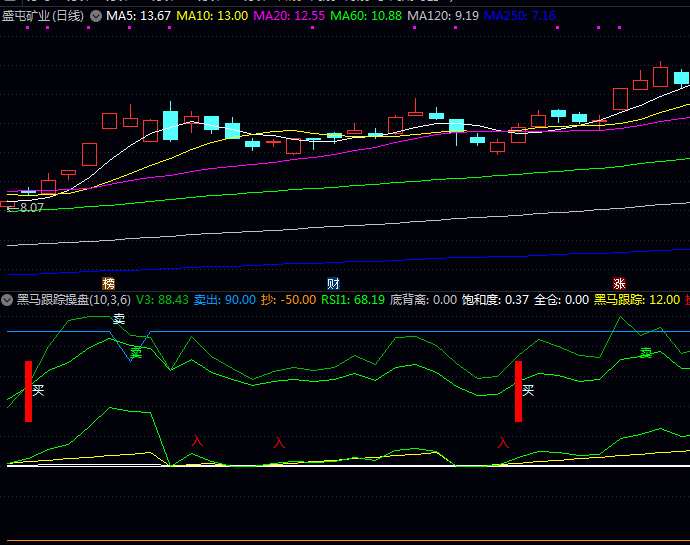The height and width of the screenshot is (545, 690).
Task: Select the RSI1: 68.19 value label
Action: pos(354,299)
